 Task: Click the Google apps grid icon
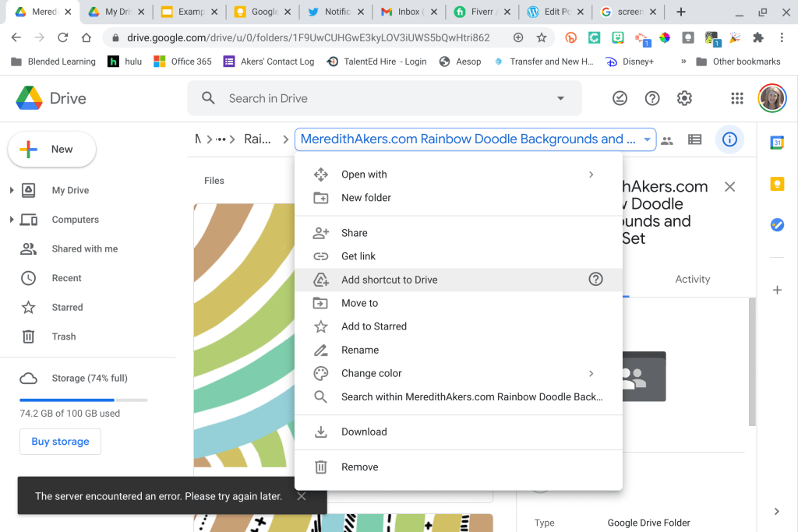point(736,98)
